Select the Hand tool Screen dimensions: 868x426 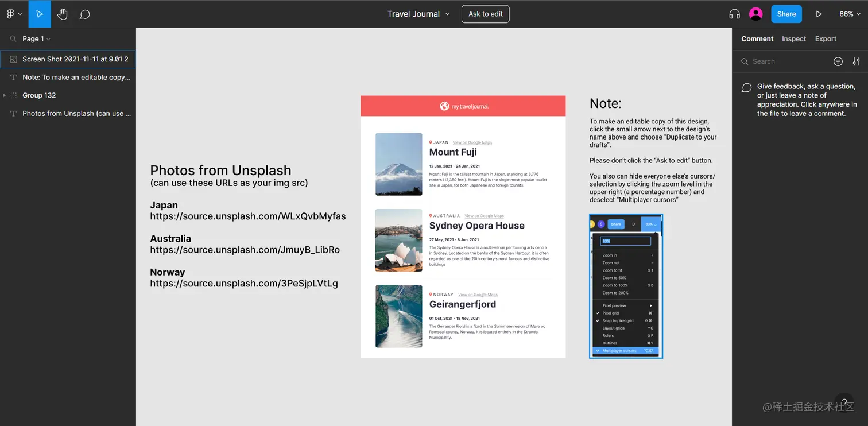point(63,14)
